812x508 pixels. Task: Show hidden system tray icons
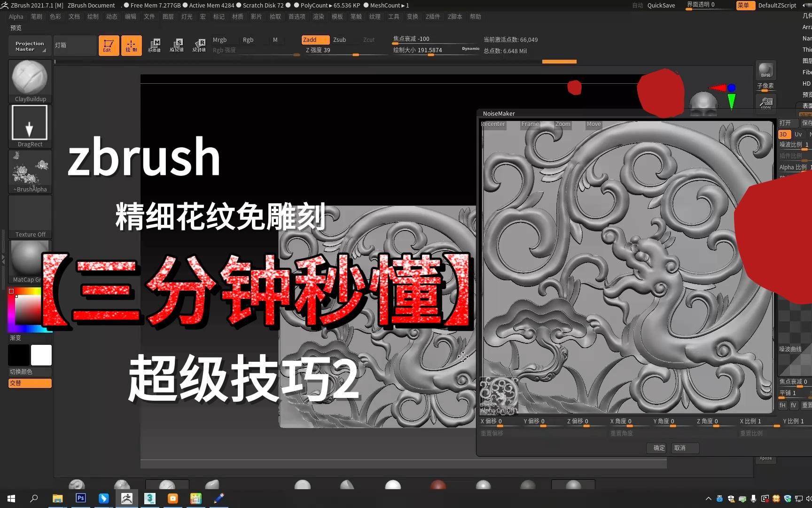pyautogui.click(x=709, y=499)
